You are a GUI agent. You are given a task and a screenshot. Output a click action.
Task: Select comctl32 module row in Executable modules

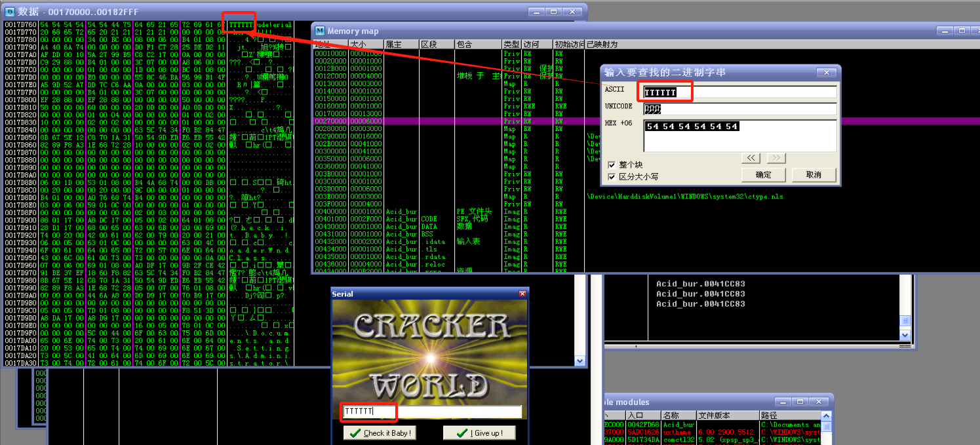click(x=712, y=440)
